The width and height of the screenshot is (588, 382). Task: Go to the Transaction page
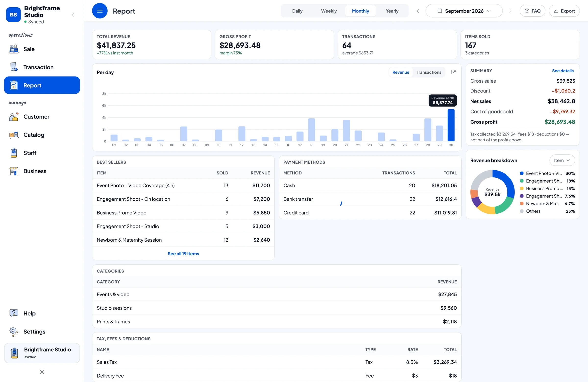pos(42,67)
